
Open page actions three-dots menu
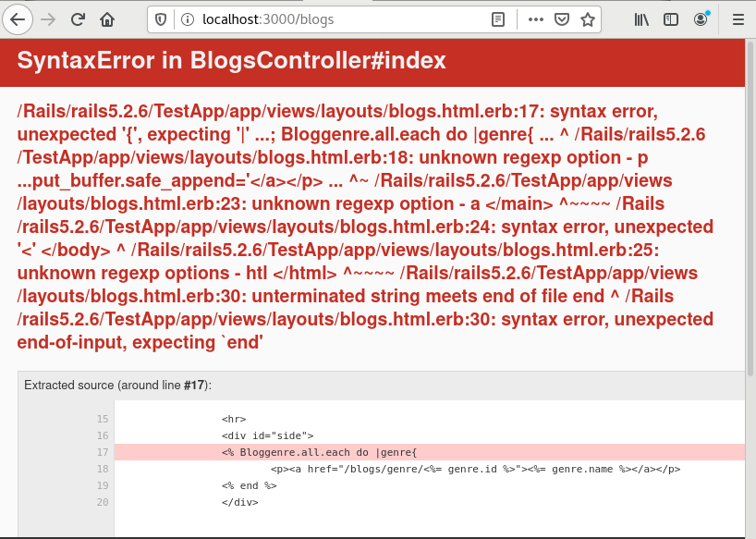536,19
